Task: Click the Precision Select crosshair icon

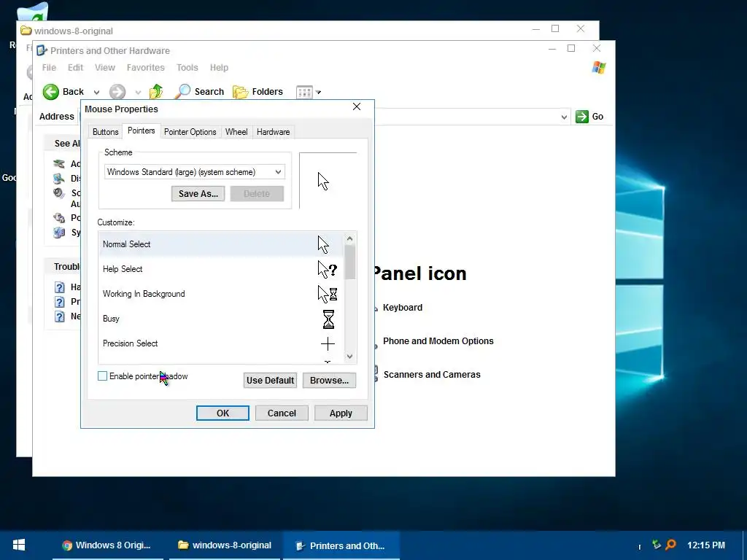Action: (328, 344)
